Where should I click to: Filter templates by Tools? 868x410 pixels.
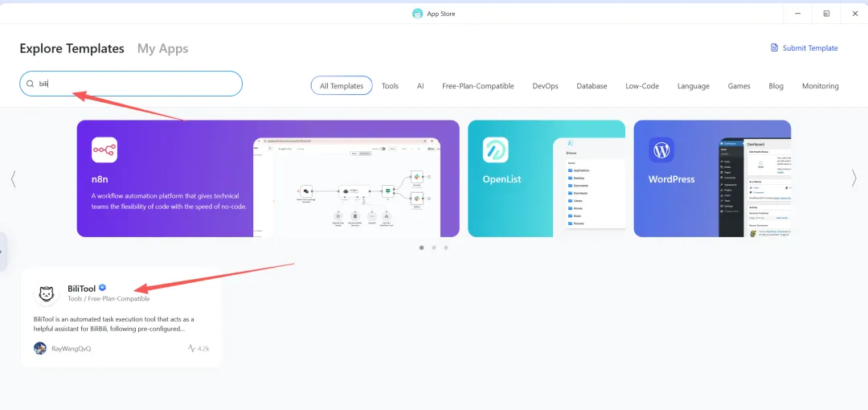pos(391,86)
